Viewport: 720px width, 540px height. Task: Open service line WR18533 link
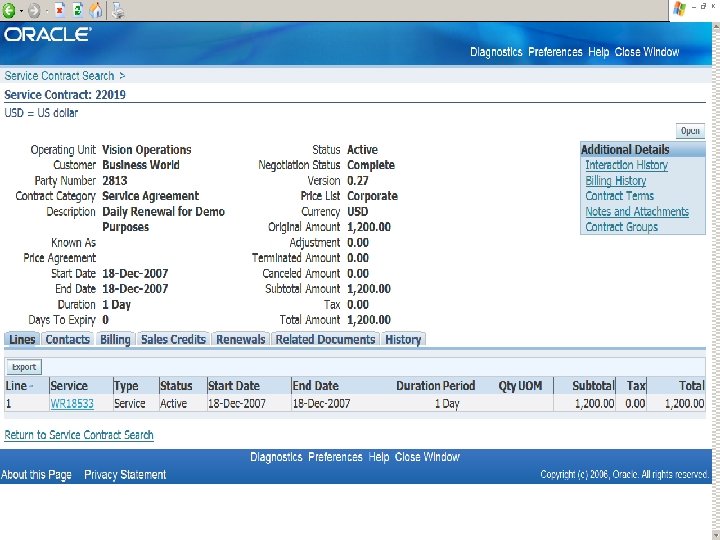click(72, 404)
